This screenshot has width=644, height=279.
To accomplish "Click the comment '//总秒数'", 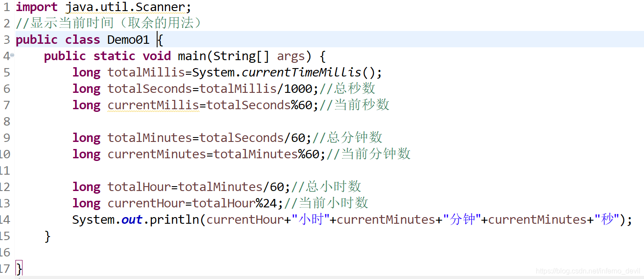I will (x=347, y=88).
